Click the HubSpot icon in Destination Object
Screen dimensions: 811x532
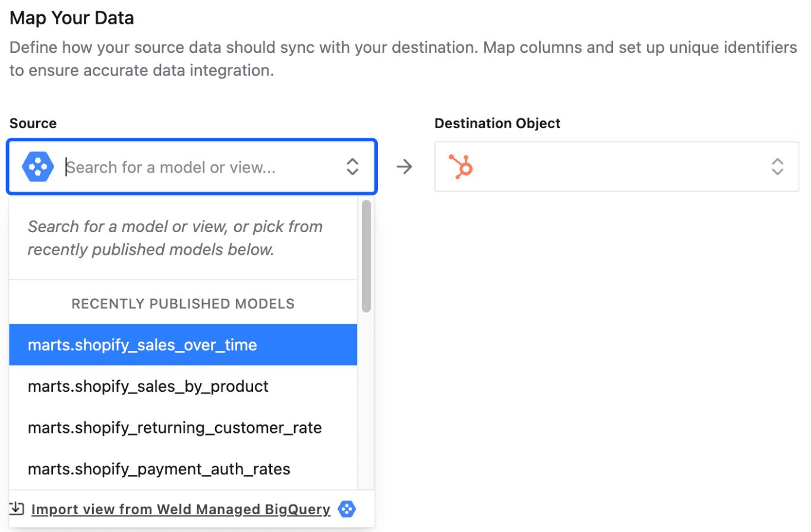pos(460,167)
